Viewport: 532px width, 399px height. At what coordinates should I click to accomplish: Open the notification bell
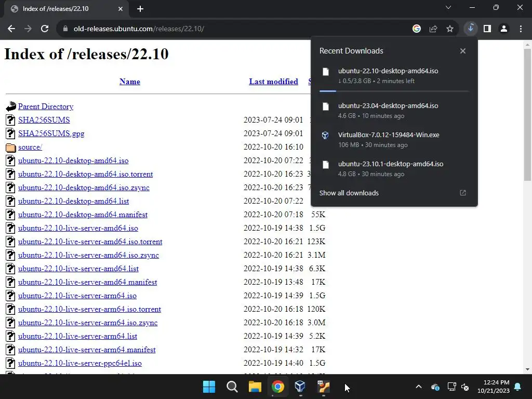[518, 387]
